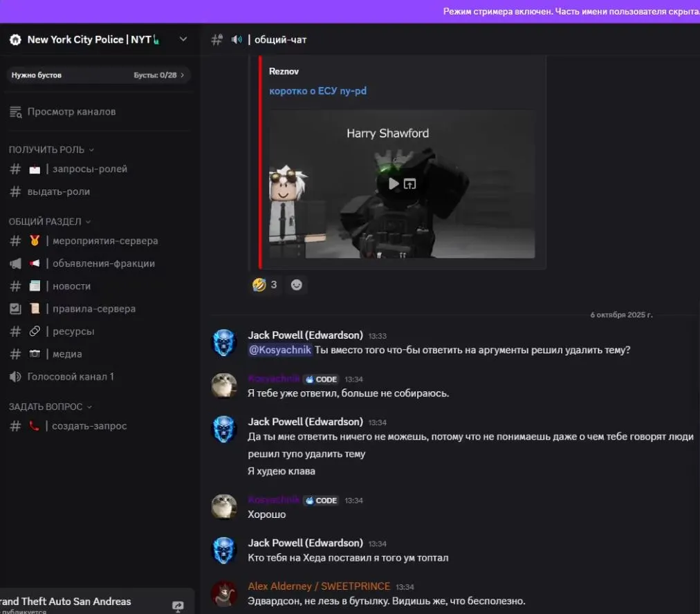Image resolution: width=700 pixels, height=614 pixels.
Task: Click the @Kosyachnik mention
Action: [x=280, y=350]
